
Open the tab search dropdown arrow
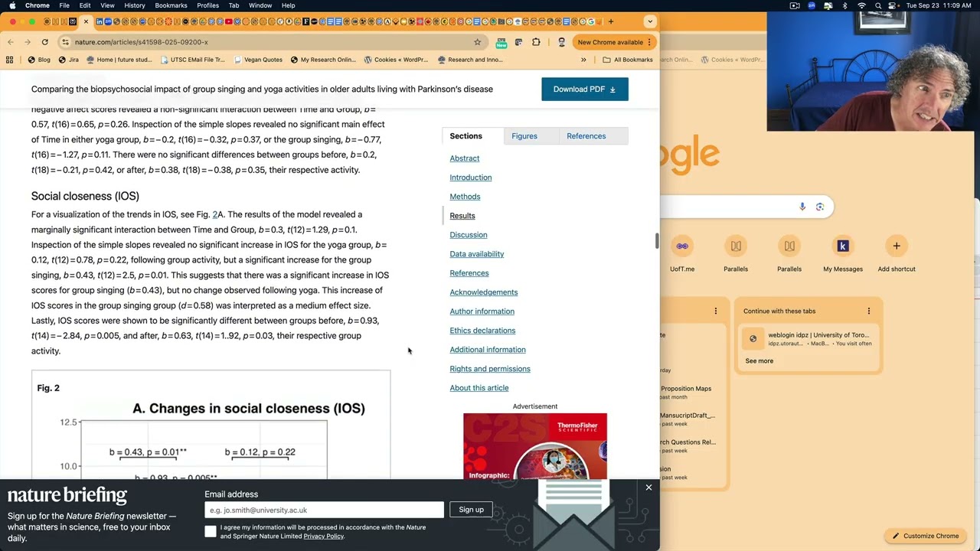pos(650,21)
